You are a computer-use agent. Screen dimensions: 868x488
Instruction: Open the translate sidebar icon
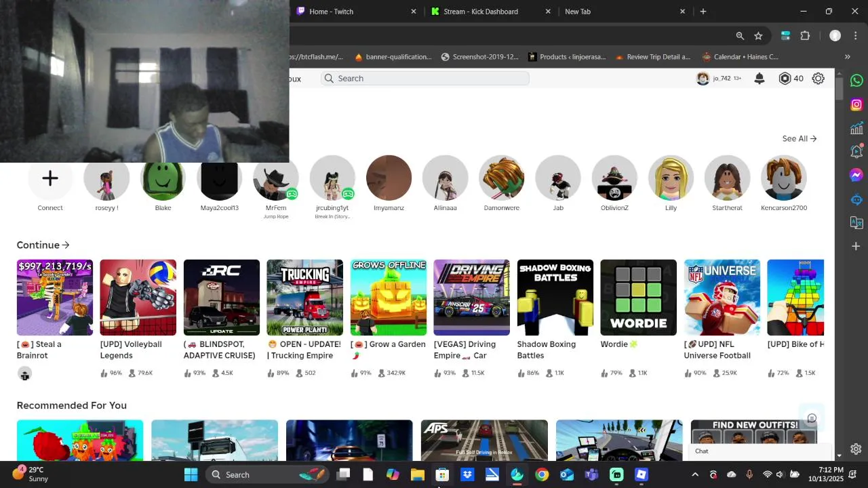(856, 222)
